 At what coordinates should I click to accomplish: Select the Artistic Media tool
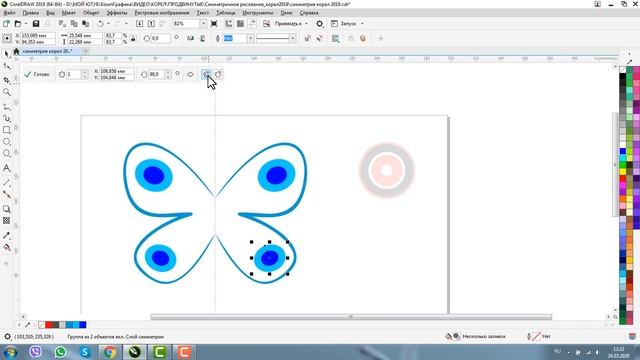(x=7, y=118)
